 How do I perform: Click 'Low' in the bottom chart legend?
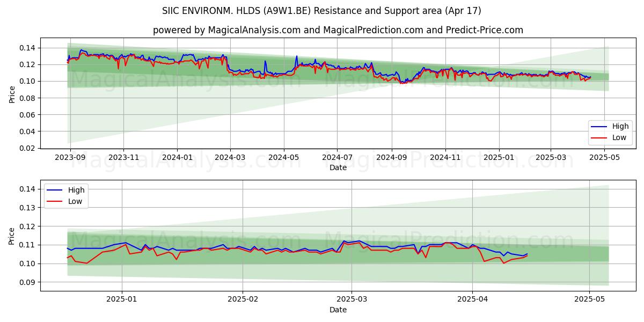(x=75, y=201)
